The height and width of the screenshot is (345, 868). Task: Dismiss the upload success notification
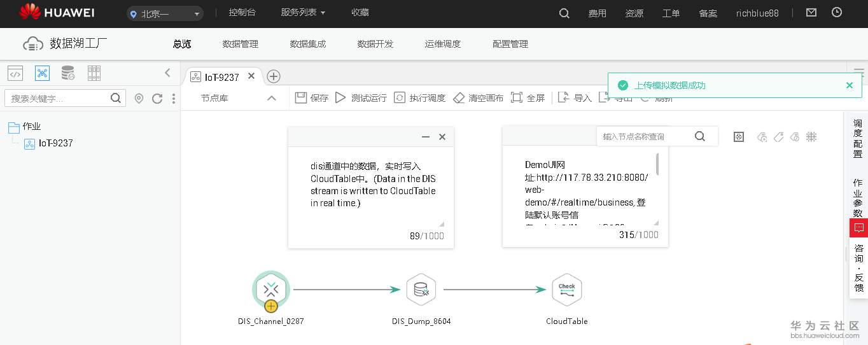(x=849, y=85)
